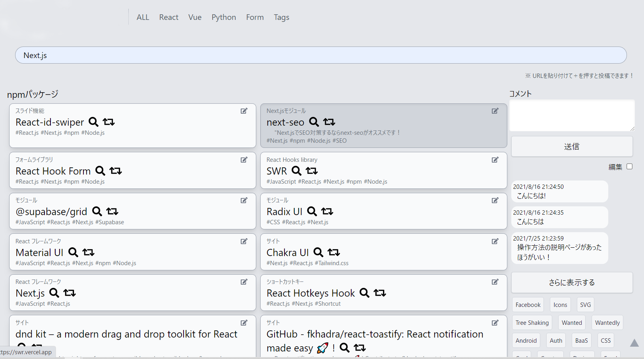Image resolution: width=644 pixels, height=359 pixels.
Task: Retweet icon beside Material UI
Action: 88,252
